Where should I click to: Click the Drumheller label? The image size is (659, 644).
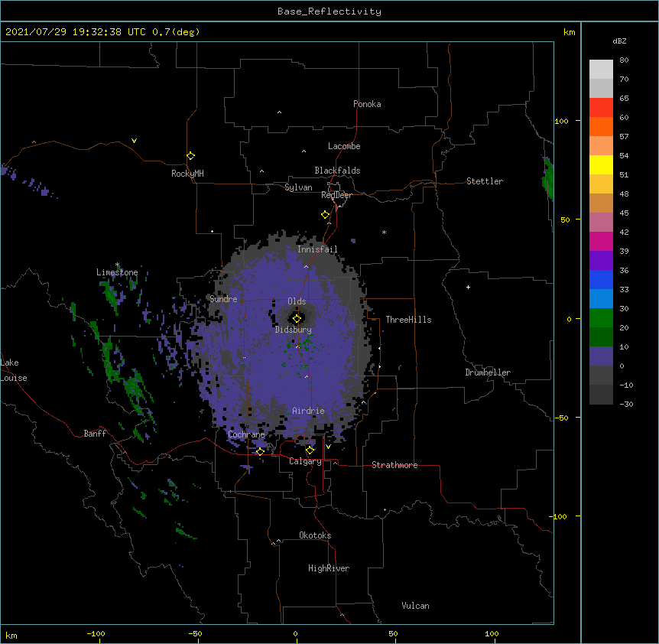(488, 372)
